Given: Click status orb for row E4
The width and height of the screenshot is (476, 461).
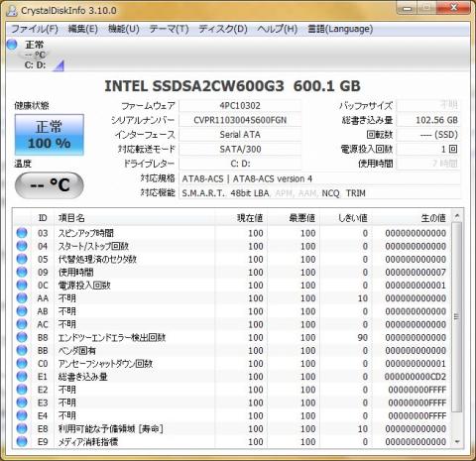Looking at the screenshot, I should click(x=22, y=415).
